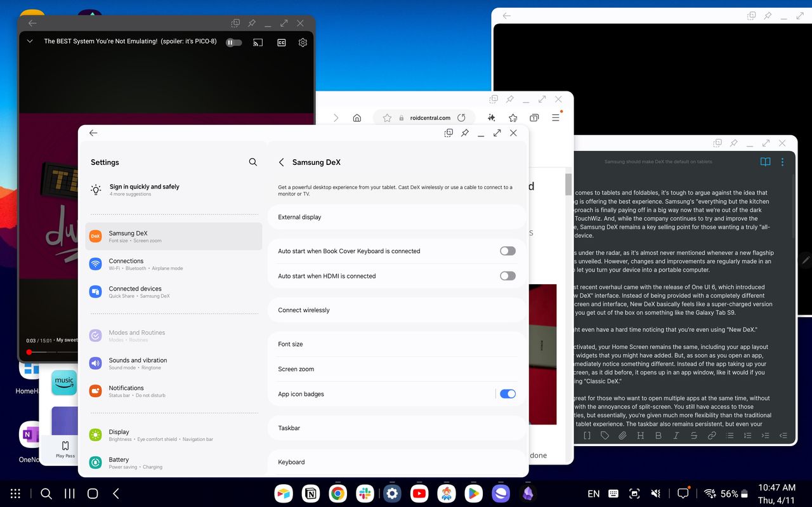Image resolution: width=812 pixels, height=507 pixels.
Task: Reload page in browser address bar
Action: tap(461, 118)
